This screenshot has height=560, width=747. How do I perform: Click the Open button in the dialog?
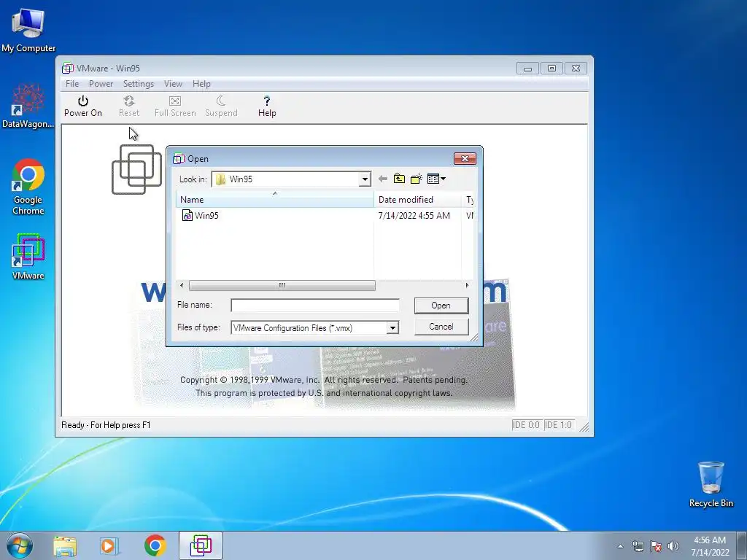441,306
